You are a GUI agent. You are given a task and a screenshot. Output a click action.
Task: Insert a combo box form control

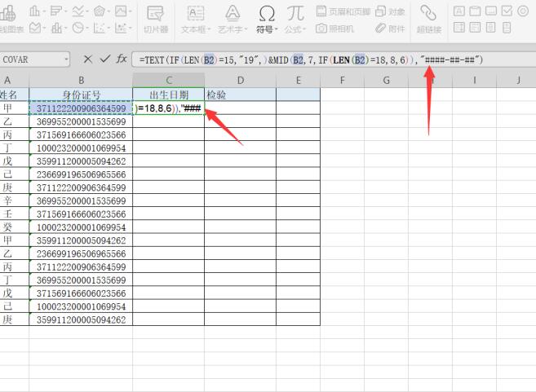[475, 28]
